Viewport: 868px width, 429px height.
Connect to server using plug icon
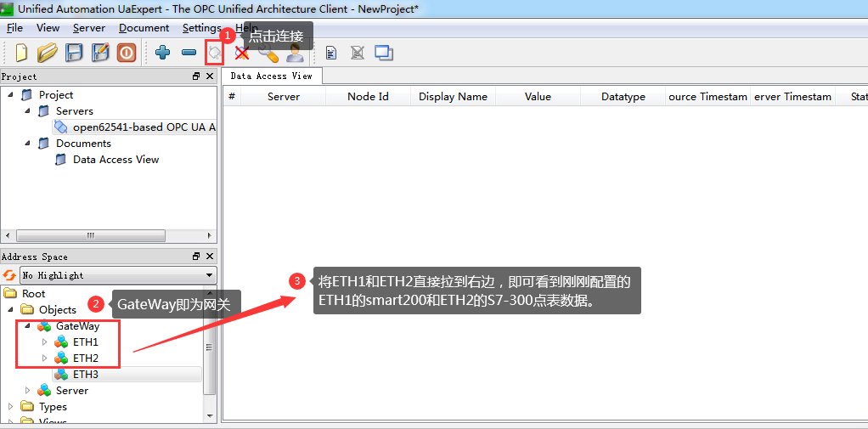pos(214,54)
